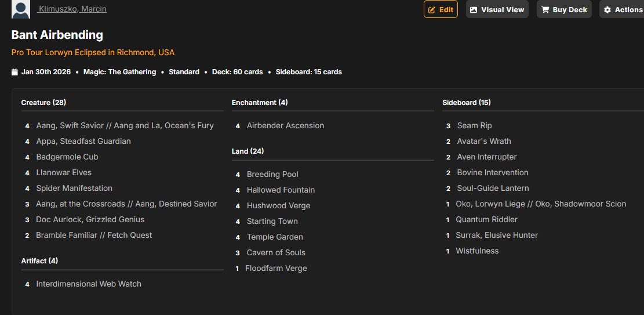The height and width of the screenshot is (315, 644).
Task: Click Oko, Lorwyn Liege sideboard card
Action: [x=541, y=204]
